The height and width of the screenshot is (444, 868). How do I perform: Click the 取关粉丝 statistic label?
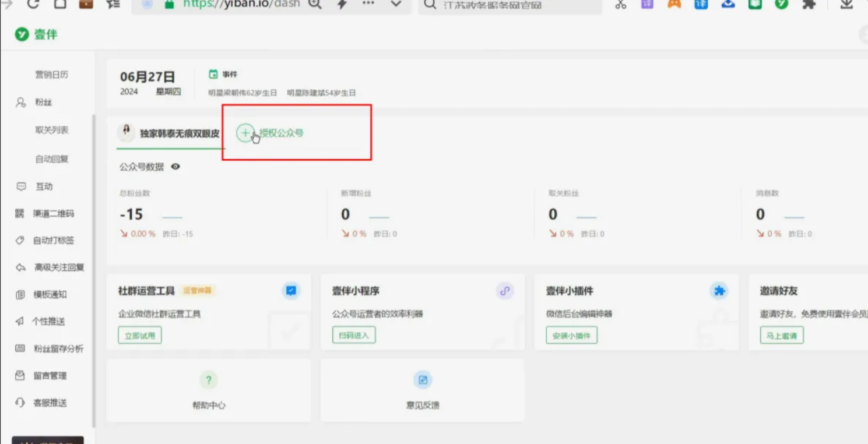coord(563,193)
